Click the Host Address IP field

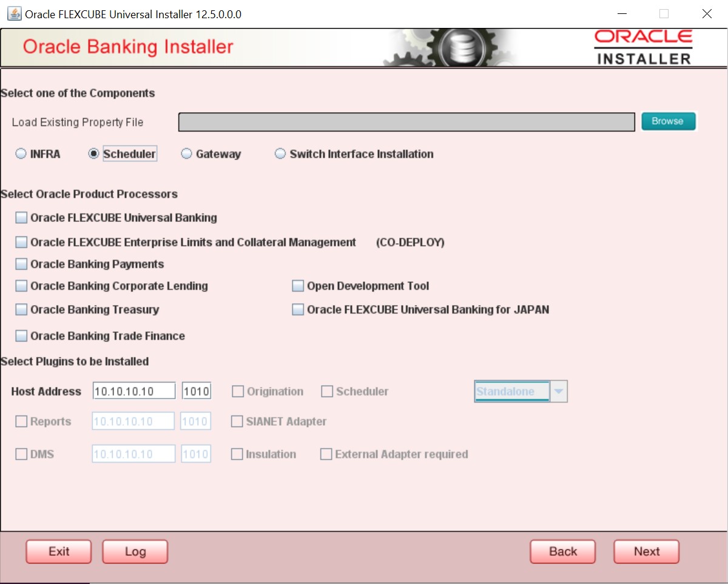[x=134, y=391]
